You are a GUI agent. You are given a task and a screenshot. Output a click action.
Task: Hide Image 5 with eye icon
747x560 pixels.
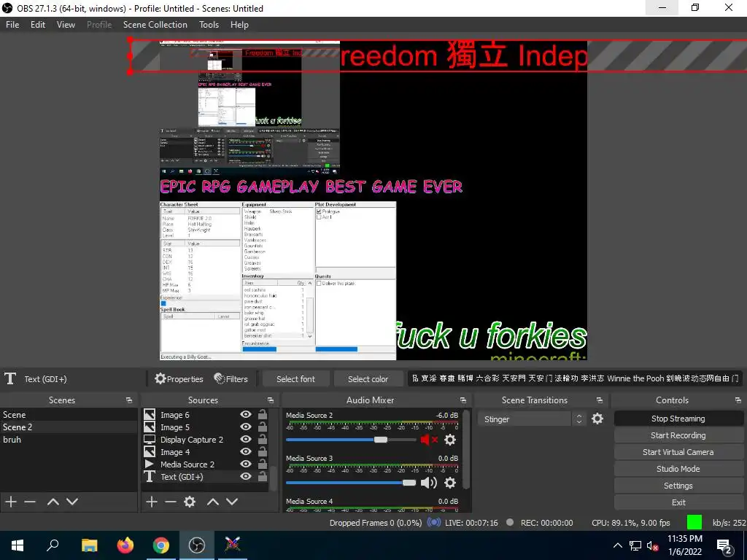[x=246, y=427]
